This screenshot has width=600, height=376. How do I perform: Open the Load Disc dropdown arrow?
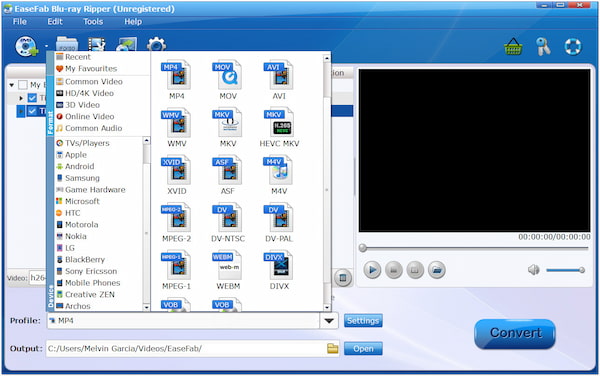[46, 46]
